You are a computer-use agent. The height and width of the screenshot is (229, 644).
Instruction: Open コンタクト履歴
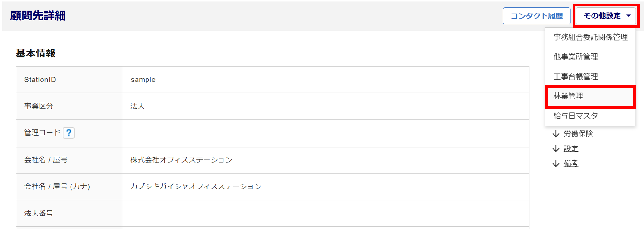click(536, 16)
